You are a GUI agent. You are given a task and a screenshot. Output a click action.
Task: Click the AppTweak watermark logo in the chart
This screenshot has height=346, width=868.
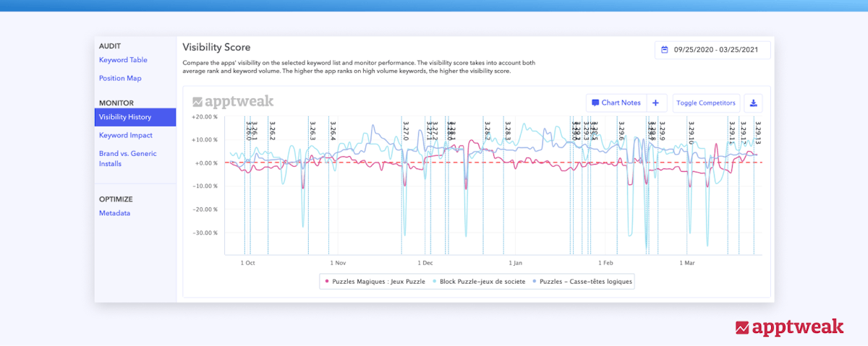tap(233, 102)
